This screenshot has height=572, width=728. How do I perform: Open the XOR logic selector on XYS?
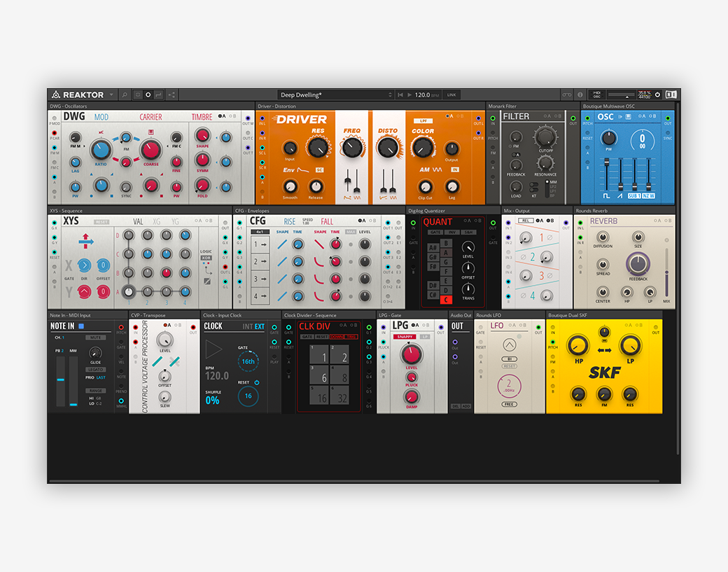pos(206,258)
